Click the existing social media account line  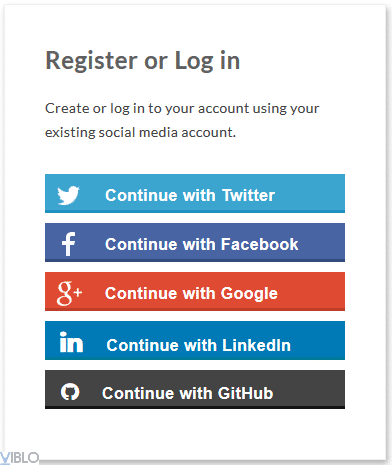click(x=140, y=132)
